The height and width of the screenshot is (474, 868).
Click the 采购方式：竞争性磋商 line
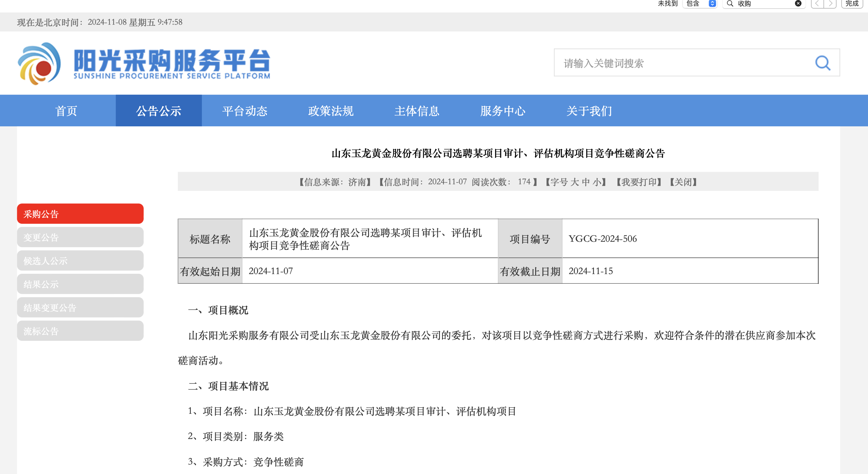click(x=245, y=462)
